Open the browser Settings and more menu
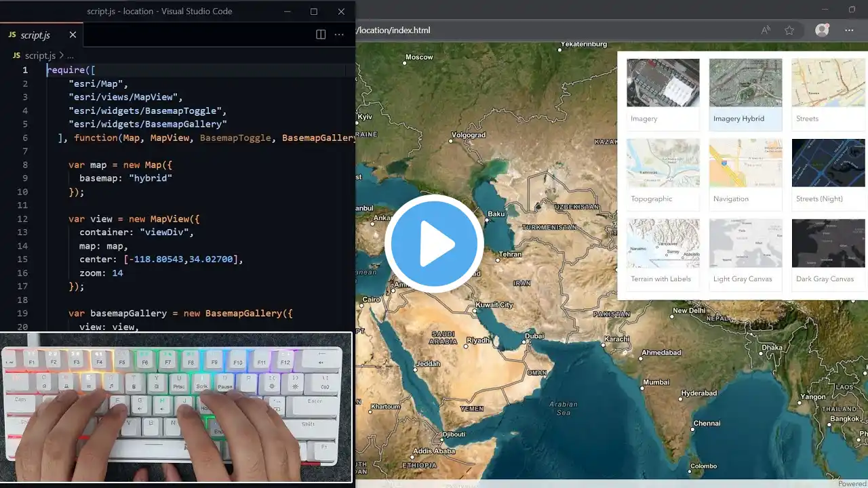 click(x=849, y=30)
